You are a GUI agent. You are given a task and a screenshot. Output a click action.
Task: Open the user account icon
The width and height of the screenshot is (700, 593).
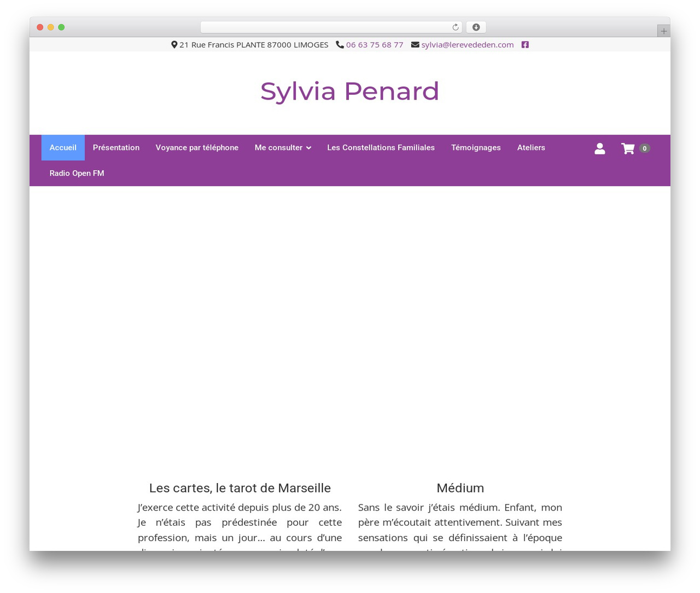pos(600,148)
